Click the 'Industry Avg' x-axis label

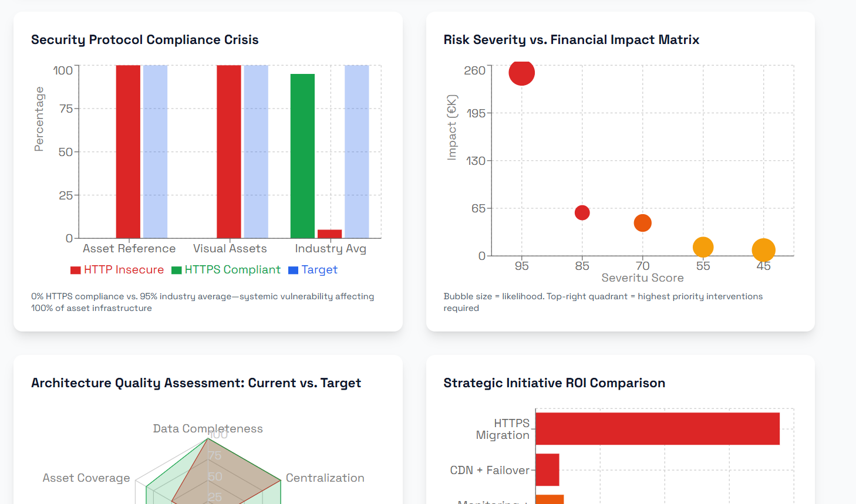point(331,249)
